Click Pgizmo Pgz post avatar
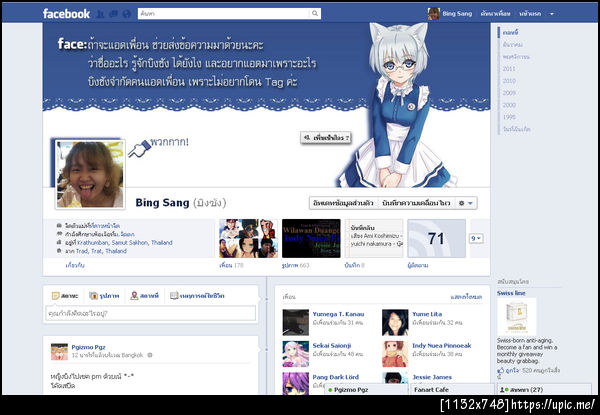The width and height of the screenshot is (600, 415). pos(59,352)
